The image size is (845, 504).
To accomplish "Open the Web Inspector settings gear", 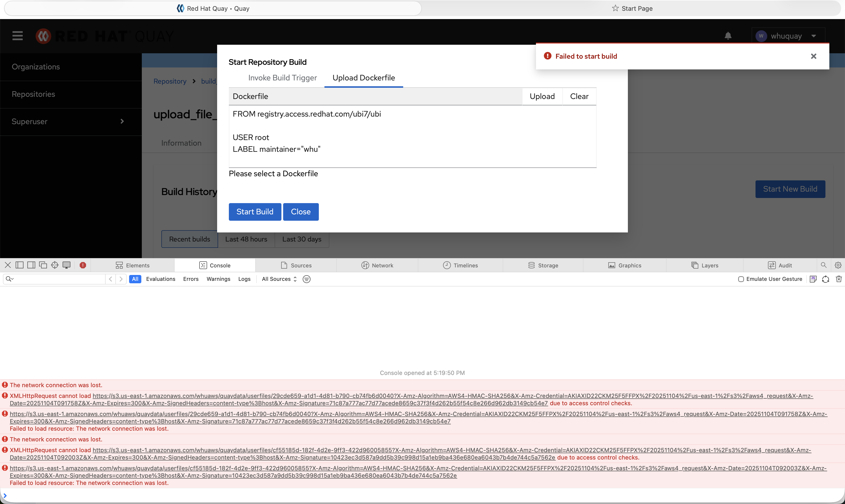I will pyautogui.click(x=838, y=265).
